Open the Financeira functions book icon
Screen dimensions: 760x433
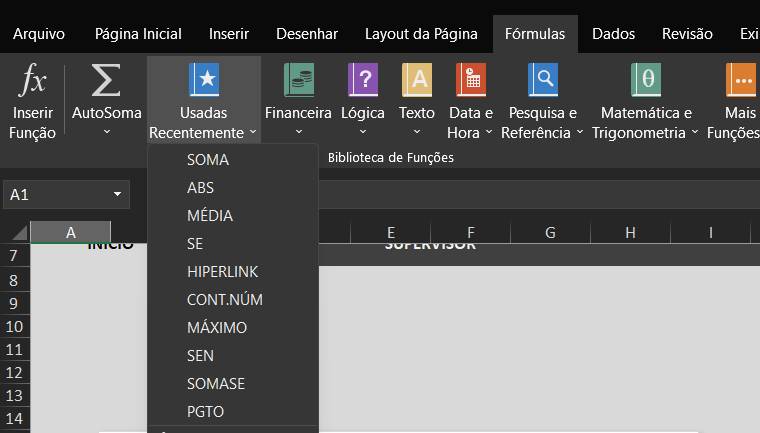(x=298, y=80)
